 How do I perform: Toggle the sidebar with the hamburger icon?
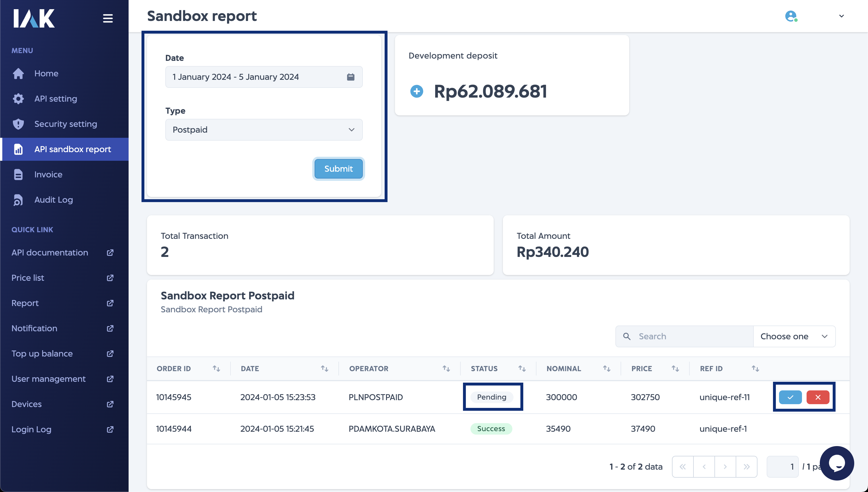tap(108, 18)
